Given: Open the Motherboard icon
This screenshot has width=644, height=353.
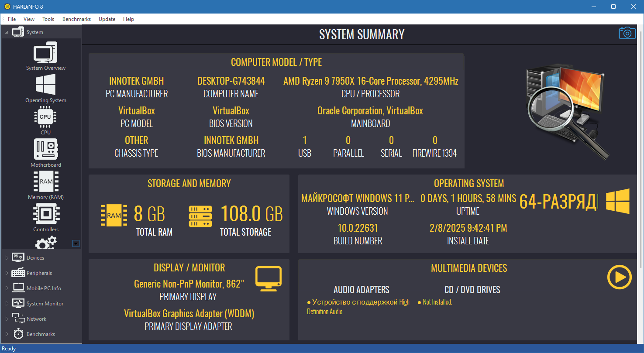Looking at the screenshot, I should 45,149.
